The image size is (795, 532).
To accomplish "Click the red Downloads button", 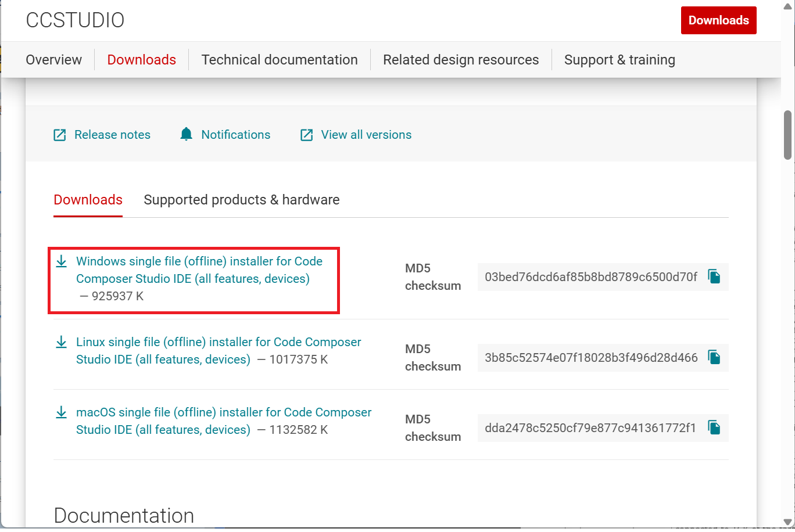I will tap(718, 20).
